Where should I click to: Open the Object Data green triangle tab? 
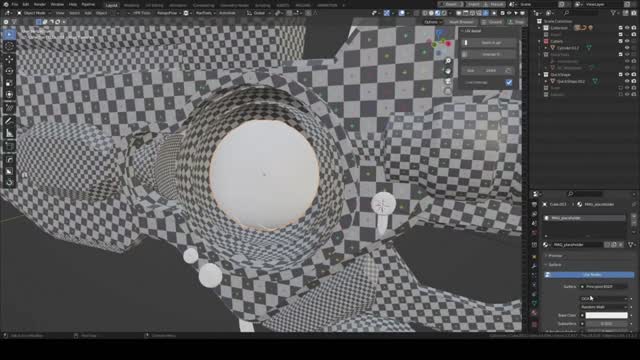[534, 303]
